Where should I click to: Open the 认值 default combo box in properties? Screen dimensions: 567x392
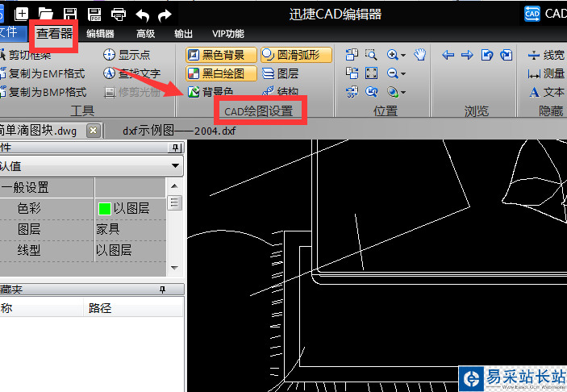91,166
